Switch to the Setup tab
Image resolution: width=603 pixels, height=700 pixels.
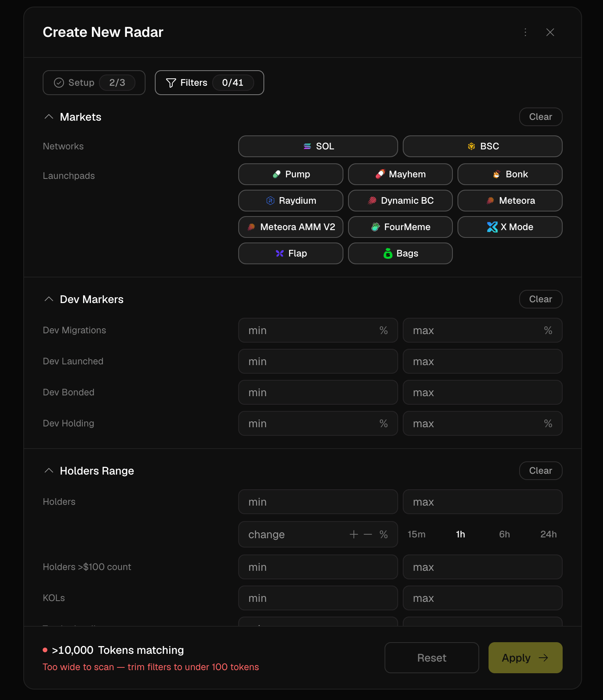click(x=94, y=83)
